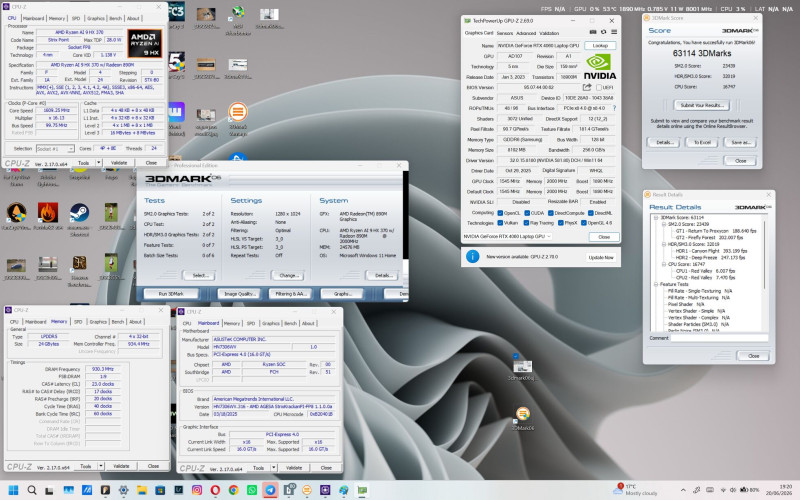The image size is (800, 500).
Task: Collapse the HDR/SM3.0 Score tree node
Action: pos(664,244)
